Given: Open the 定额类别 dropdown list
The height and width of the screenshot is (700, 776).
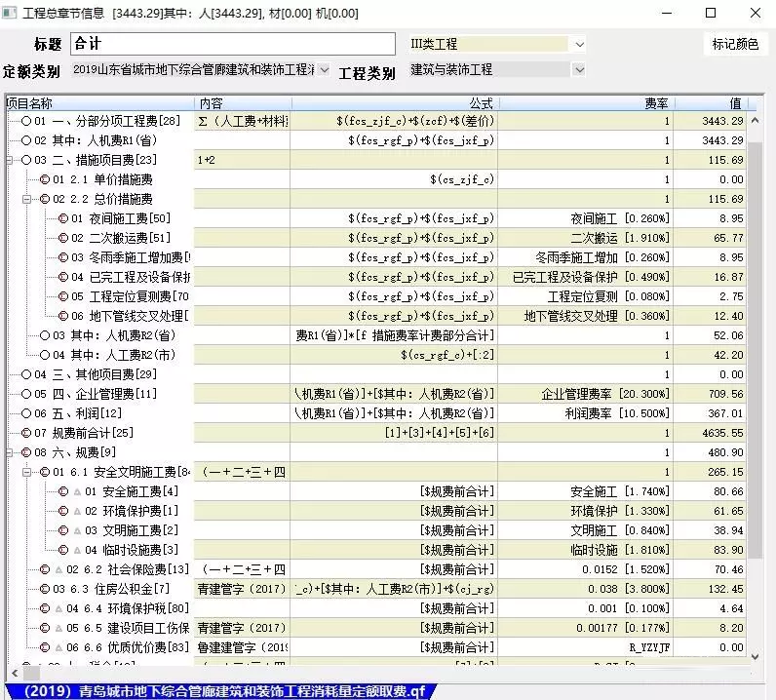Looking at the screenshot, I should pos(324,70).
